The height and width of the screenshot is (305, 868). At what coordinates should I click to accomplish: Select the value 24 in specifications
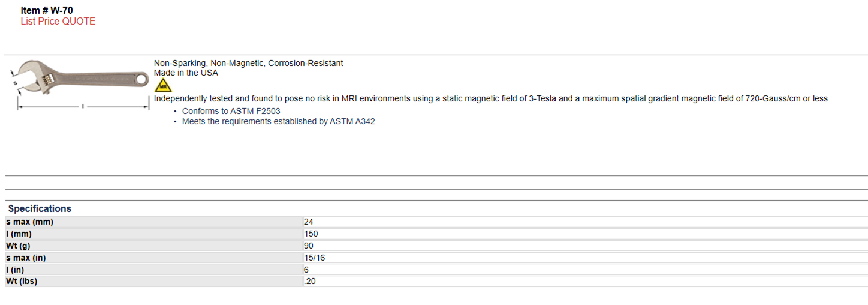click(585, 222)
